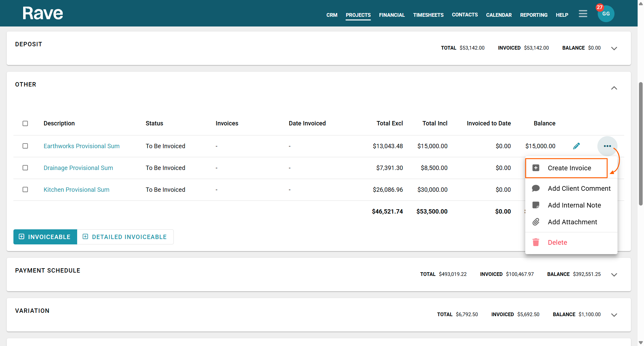The image size is (644, 346).
Task: Open the Financial nav tab
Action: (x=392, y=15)
